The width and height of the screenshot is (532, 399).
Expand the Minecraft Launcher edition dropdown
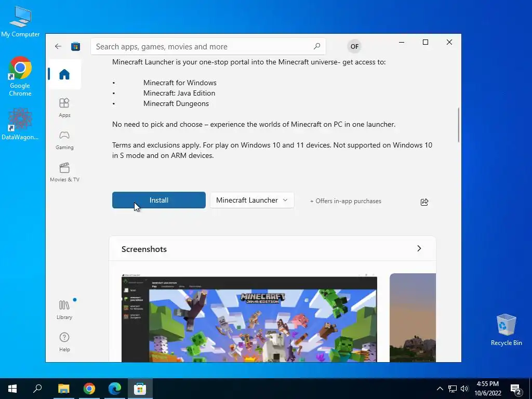[252, 200]
